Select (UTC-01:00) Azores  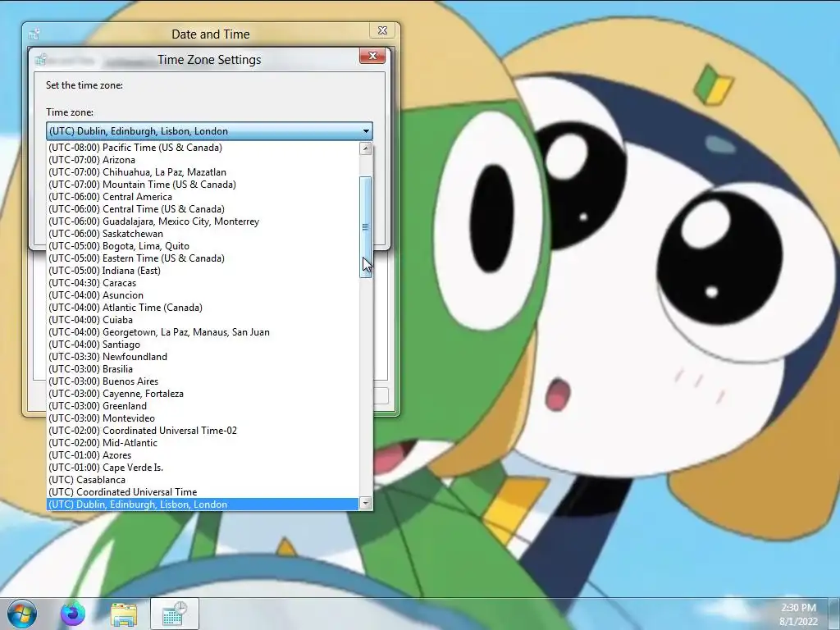click(x=203, y=455)
